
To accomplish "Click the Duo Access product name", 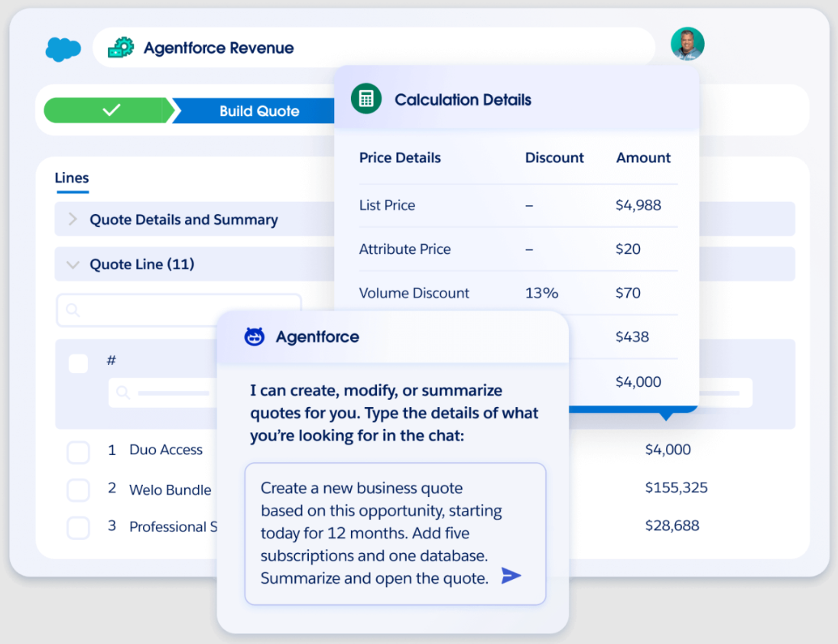I will coord(166,450).
